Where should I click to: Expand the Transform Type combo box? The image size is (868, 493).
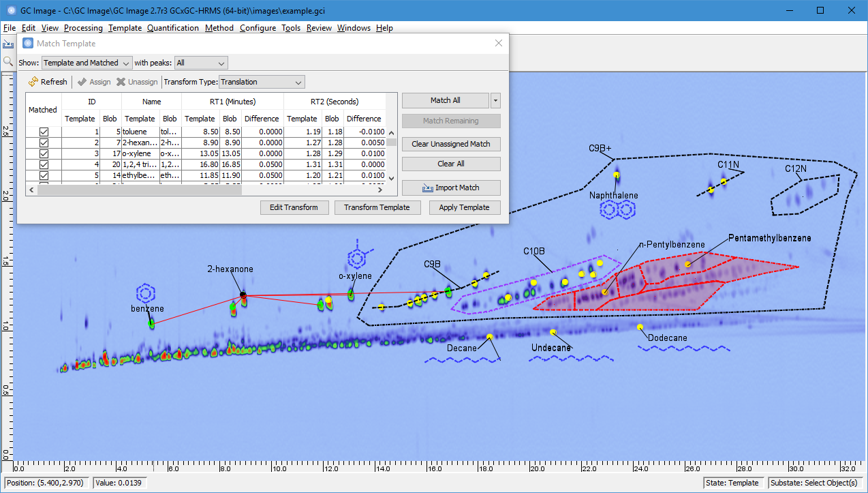[262, 82]
